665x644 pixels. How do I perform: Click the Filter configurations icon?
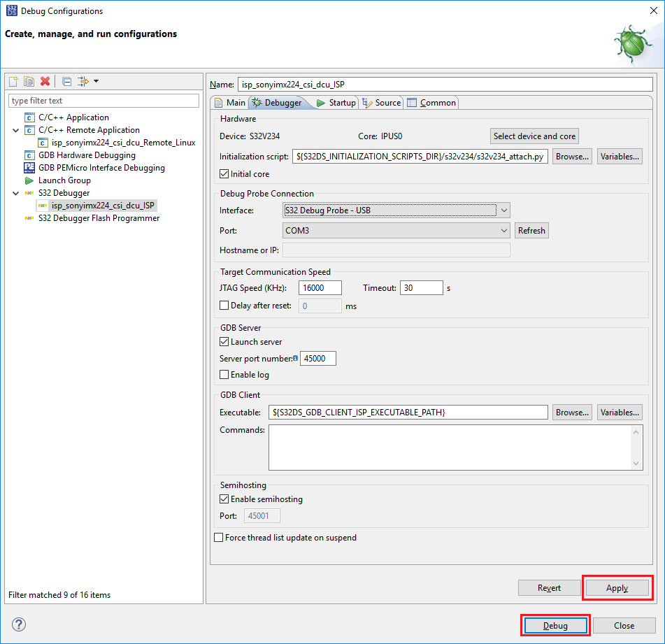coord(83,81)
